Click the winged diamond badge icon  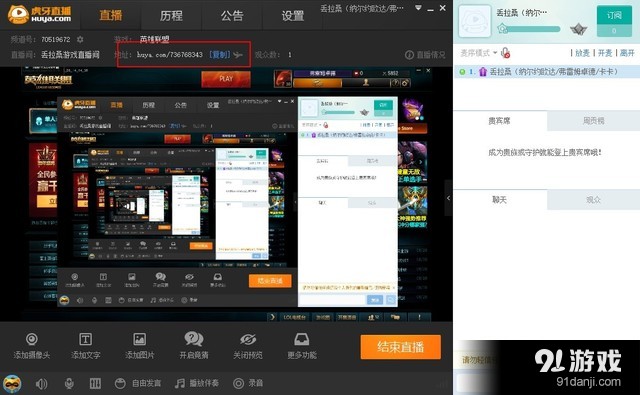pos(578,29)
